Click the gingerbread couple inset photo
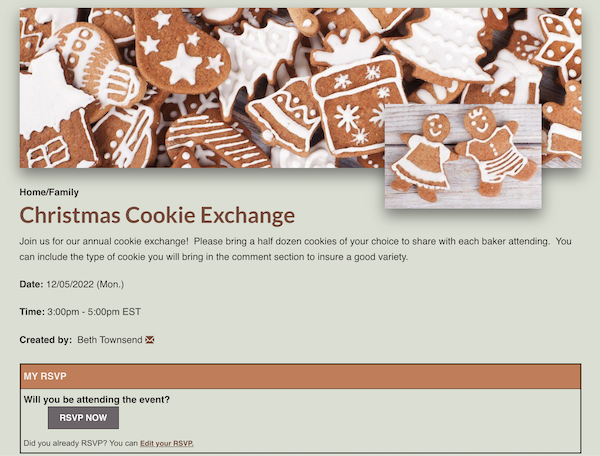Image resolution: width=600 pixels, height=456 pixels. 463,156
